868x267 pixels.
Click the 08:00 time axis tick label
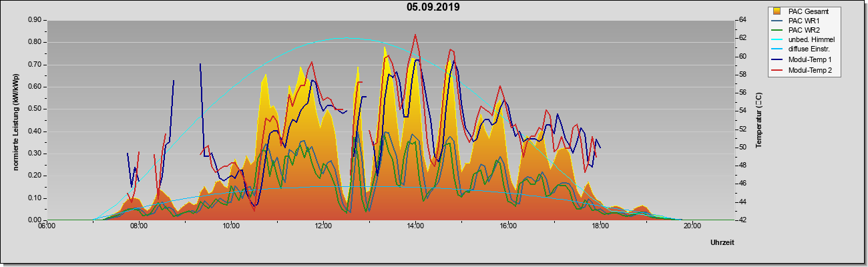click(138, 226)
